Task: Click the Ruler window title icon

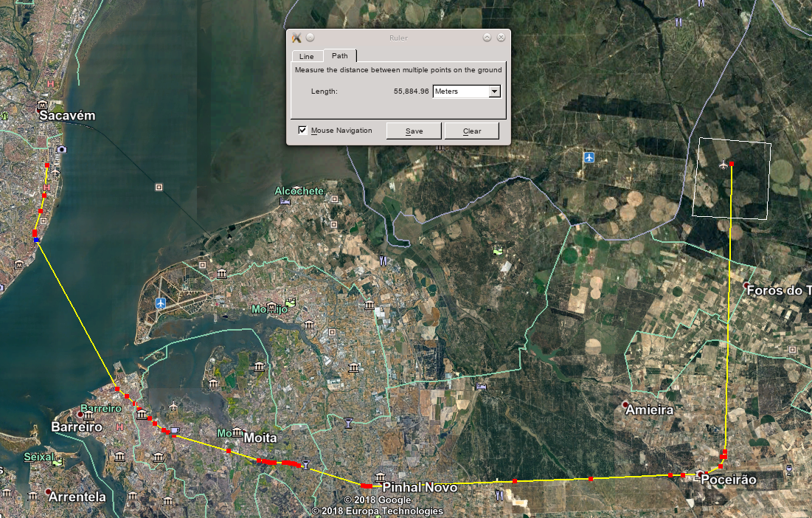Action: pos(296,38)
